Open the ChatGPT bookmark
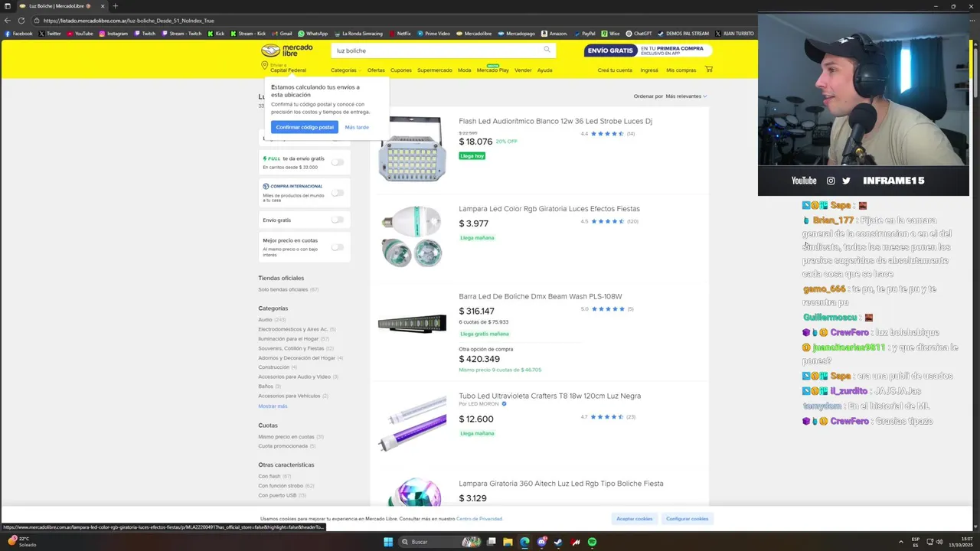 pos(639,34)
